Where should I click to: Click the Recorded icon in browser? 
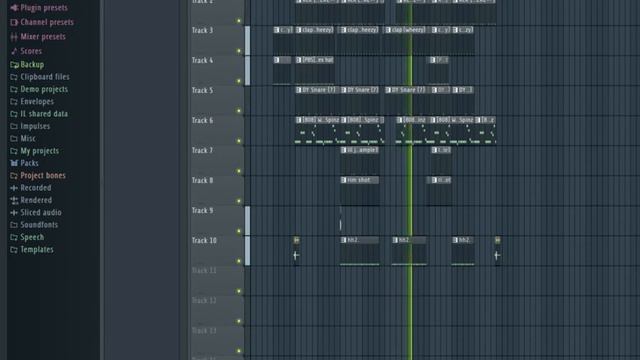[14, 188]
